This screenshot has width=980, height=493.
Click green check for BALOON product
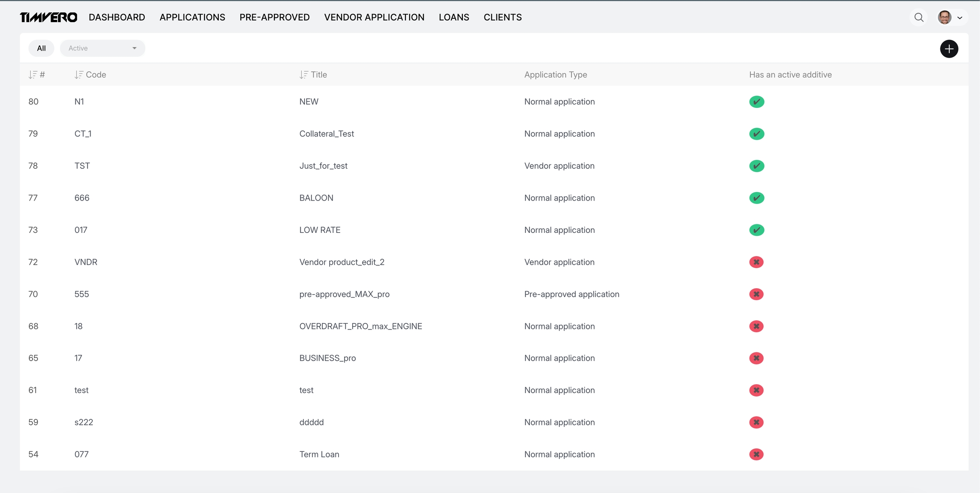pos(757,198)
